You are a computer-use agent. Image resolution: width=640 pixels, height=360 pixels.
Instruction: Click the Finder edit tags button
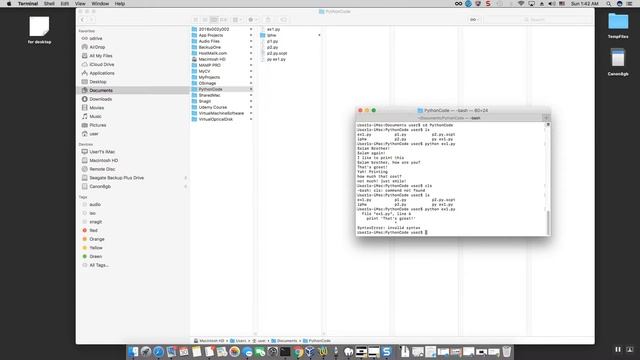(x=283, y=20)
